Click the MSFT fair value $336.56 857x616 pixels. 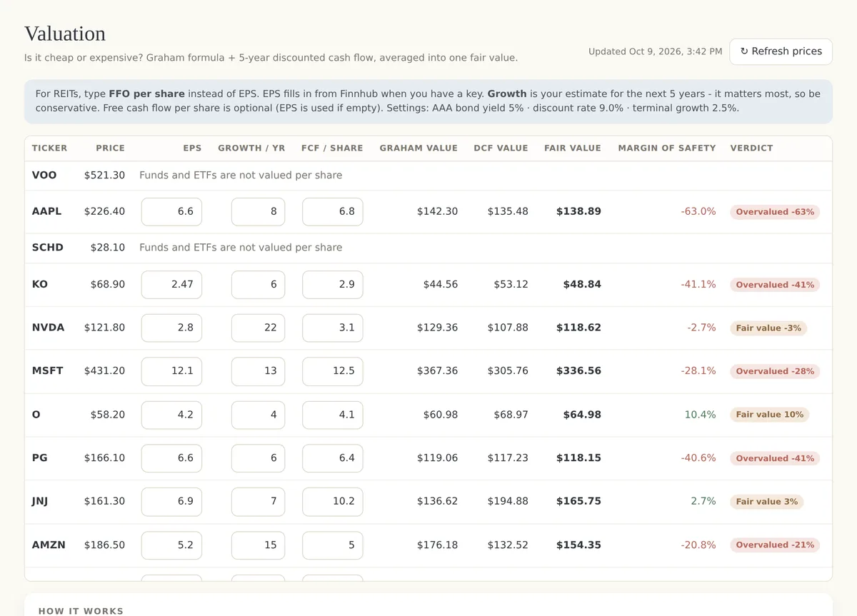coord(578,371)
